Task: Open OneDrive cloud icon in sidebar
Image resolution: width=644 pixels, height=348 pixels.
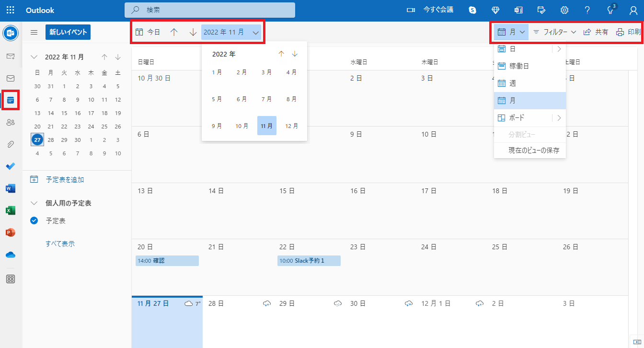Action: tap(11, 255)
